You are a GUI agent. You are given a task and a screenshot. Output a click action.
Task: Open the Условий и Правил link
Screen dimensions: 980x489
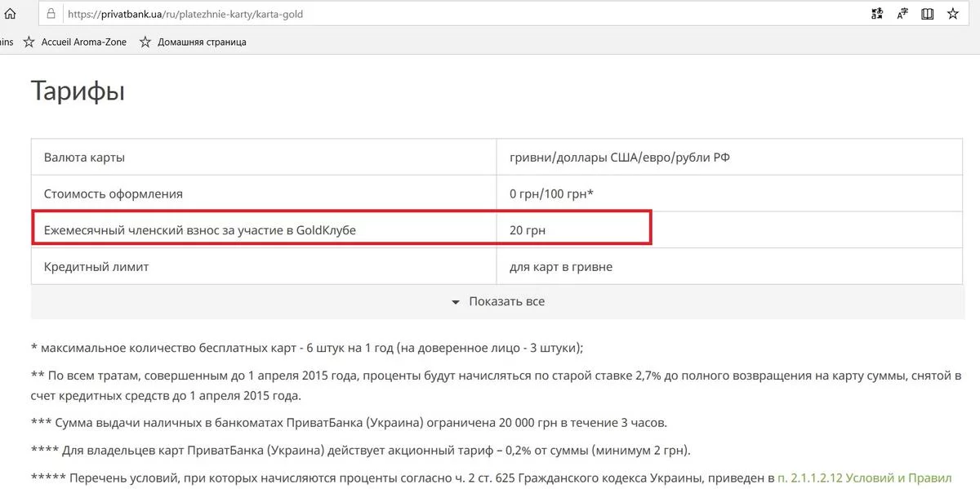864,477
